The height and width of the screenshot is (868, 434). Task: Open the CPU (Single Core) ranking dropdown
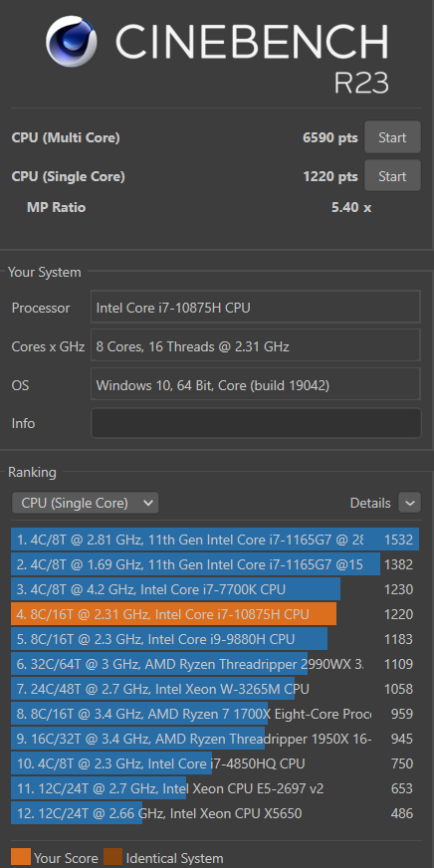click(x=86, y=504)
